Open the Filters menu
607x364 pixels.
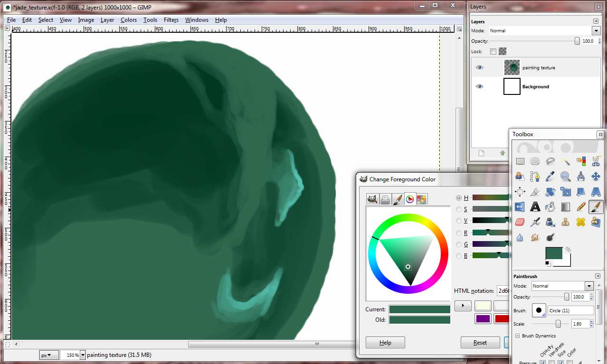coord(171,20)
